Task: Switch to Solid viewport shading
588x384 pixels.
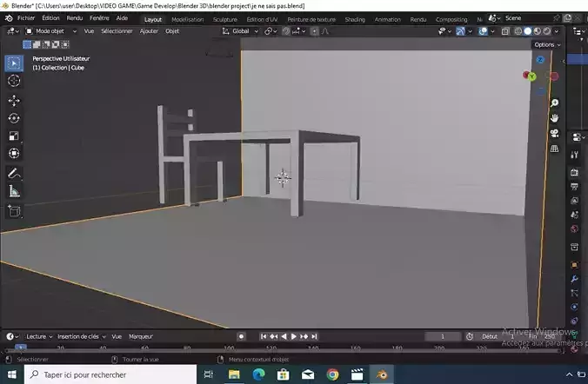Action: [528, 31]
